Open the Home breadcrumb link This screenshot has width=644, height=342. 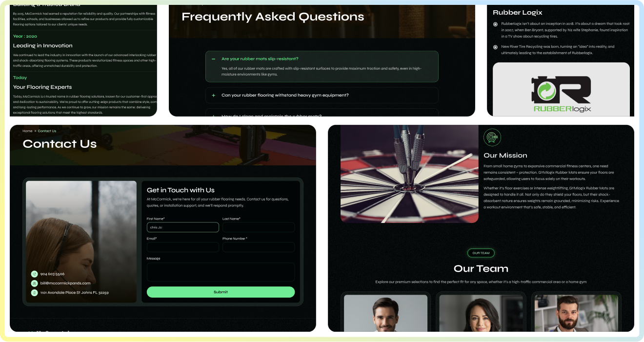tap(27, 131)
